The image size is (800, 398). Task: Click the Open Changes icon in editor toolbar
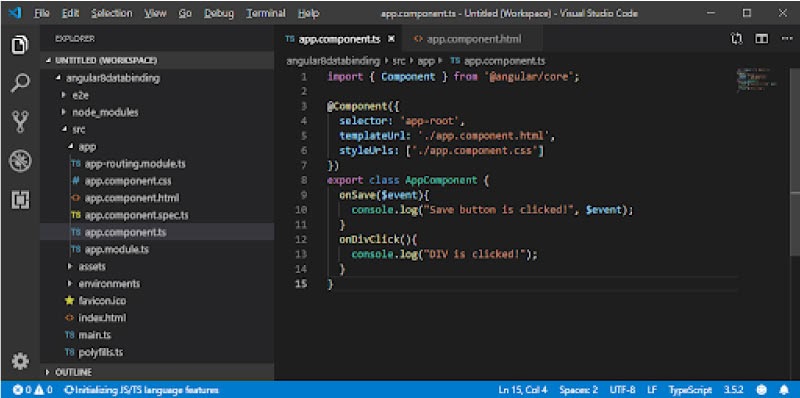(x=737, y=39)
